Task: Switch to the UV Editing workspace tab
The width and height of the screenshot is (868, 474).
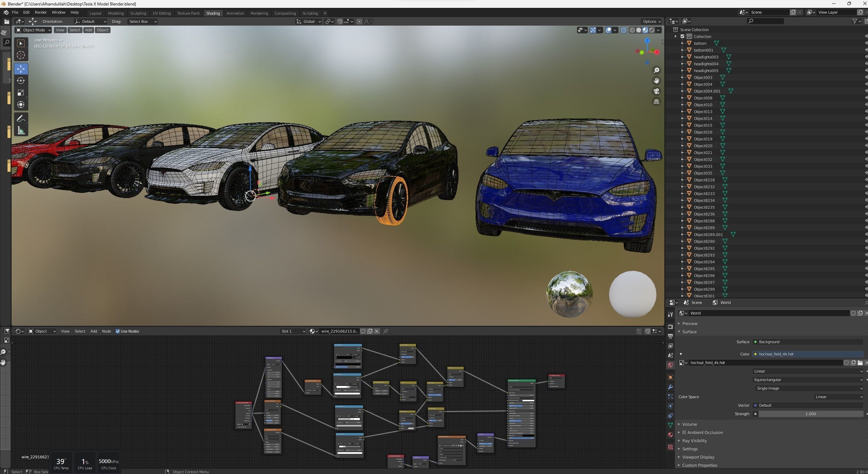Action: [x=161, y=13]
